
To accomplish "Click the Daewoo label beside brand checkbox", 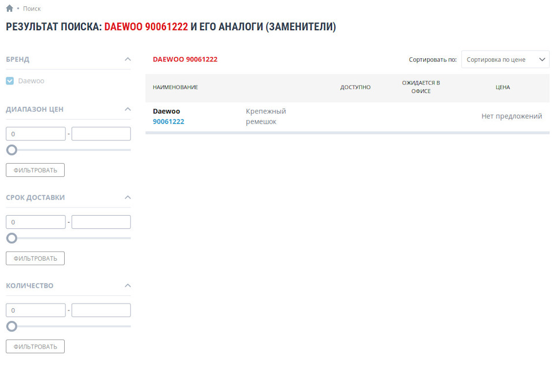I will (31, 81).
